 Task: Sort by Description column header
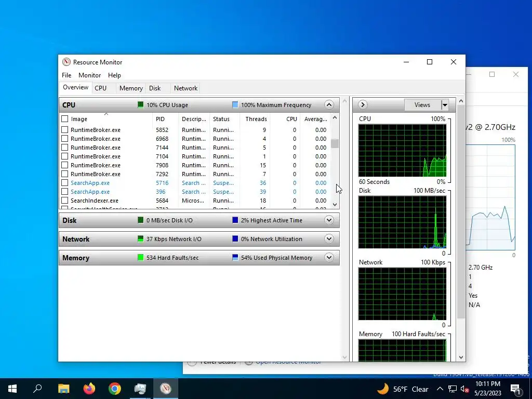[x=194, y=119]
